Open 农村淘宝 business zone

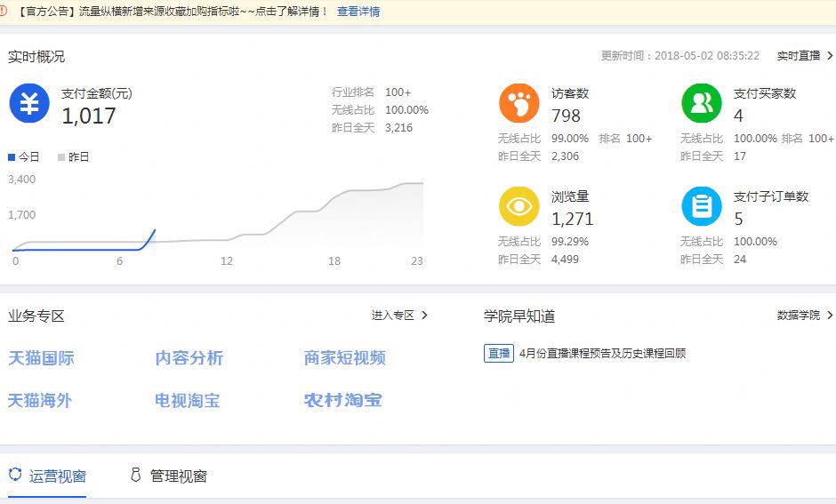(342, 401)
